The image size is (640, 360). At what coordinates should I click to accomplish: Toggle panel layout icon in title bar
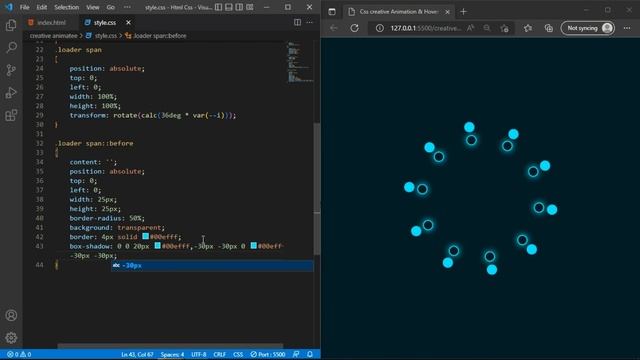(229, 7)
